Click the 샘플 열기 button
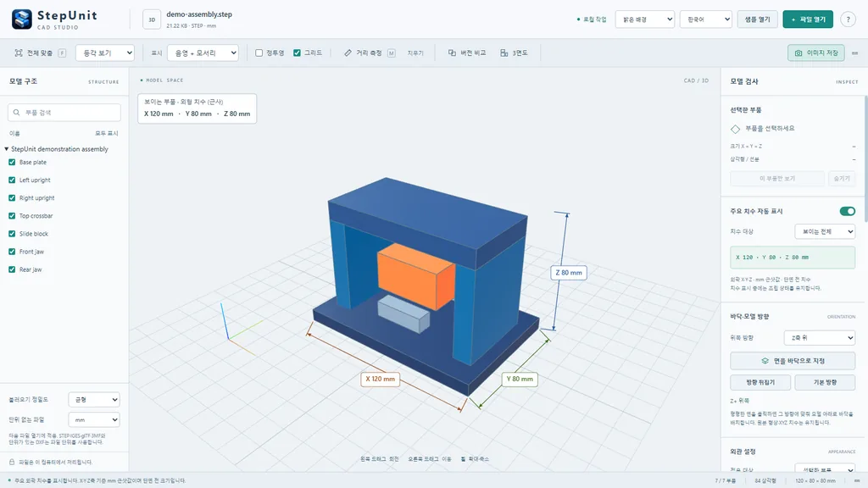 pyautogui.click(x=757, y=19)
